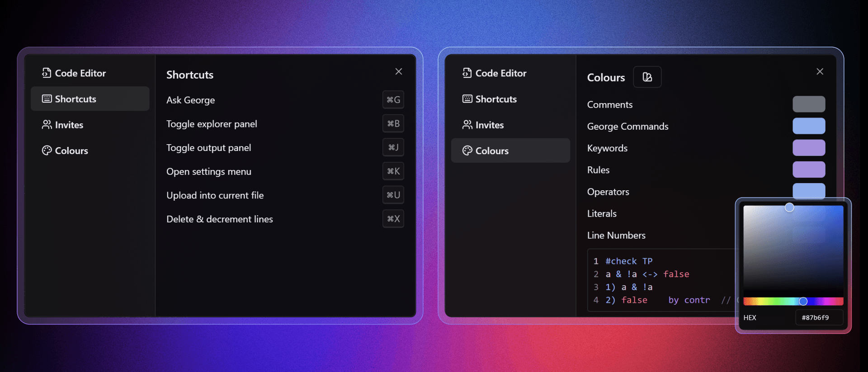868x372 pixels.
Task: Click the Operators label
Action: (609, 192)
